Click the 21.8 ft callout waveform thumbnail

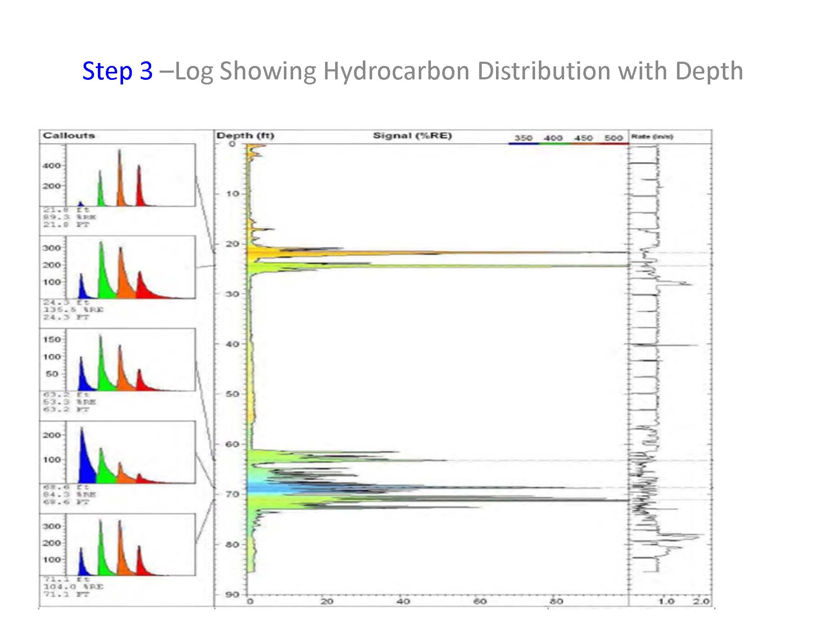click(130, 175)
